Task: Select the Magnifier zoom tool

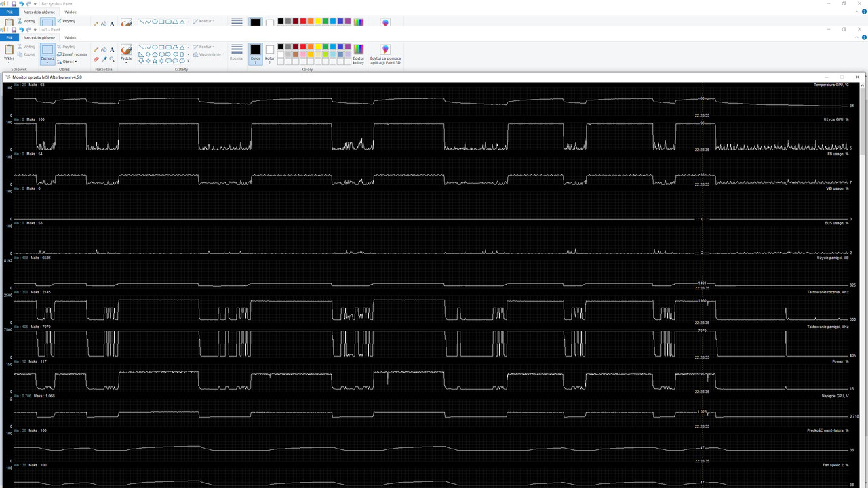Action: [x=112, y=59]
